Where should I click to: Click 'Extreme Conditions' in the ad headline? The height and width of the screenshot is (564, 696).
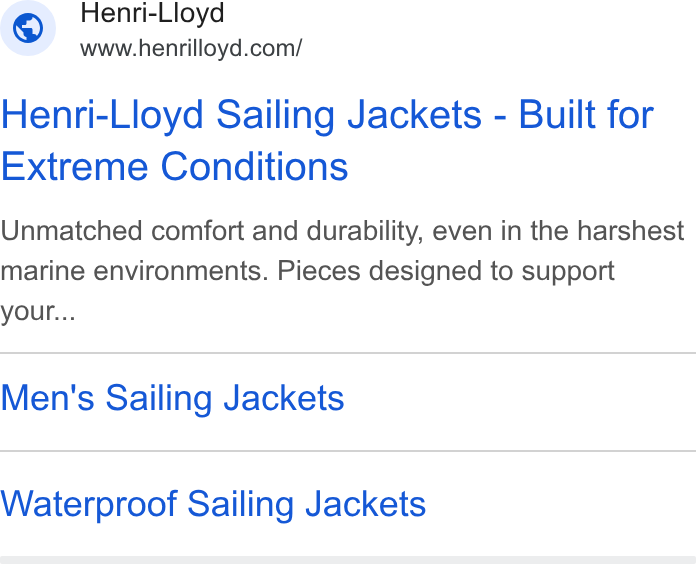tap(174, 166)
